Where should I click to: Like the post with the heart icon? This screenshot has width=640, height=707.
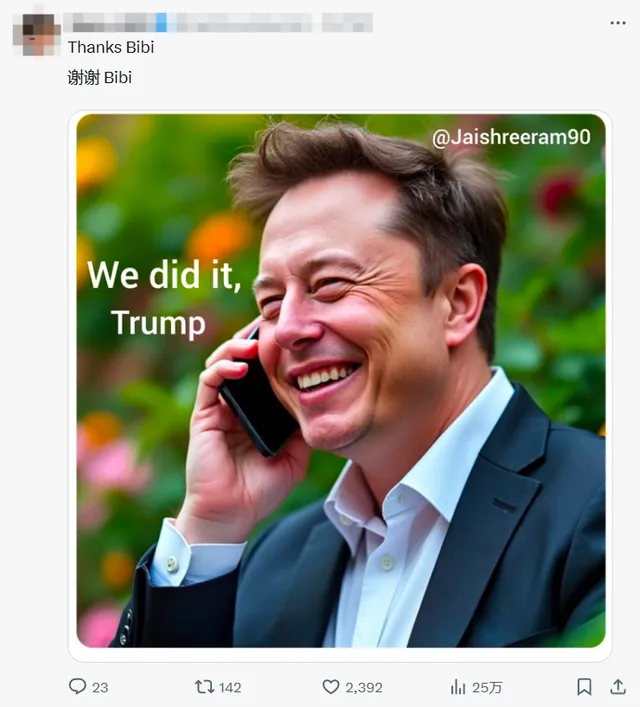point(331,687)
